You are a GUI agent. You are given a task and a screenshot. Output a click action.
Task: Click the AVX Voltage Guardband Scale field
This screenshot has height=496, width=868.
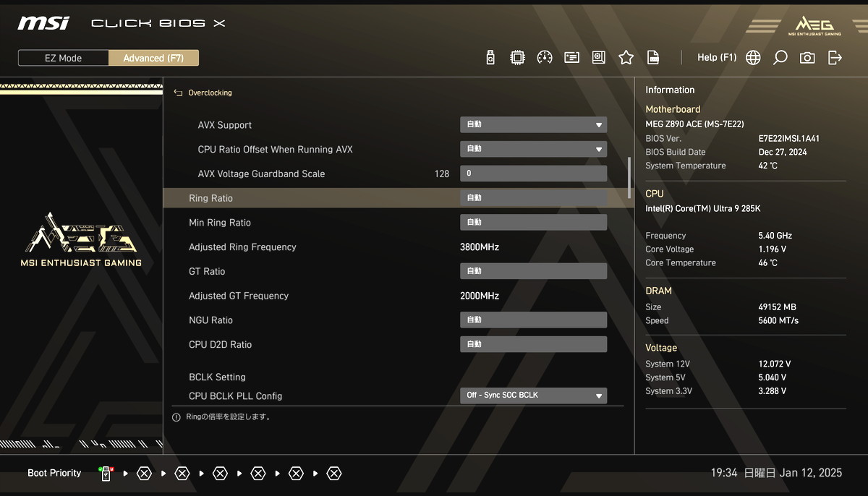coord(533,174)
